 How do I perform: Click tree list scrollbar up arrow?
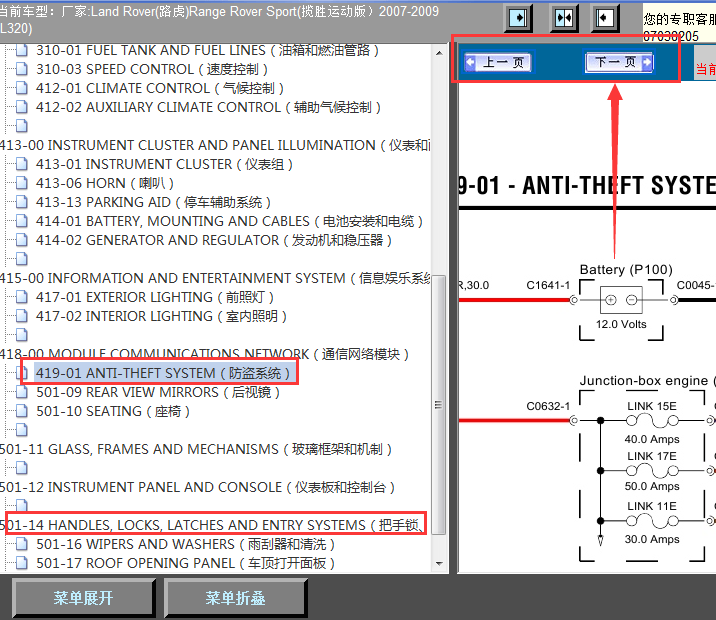[x=439, y=53]
